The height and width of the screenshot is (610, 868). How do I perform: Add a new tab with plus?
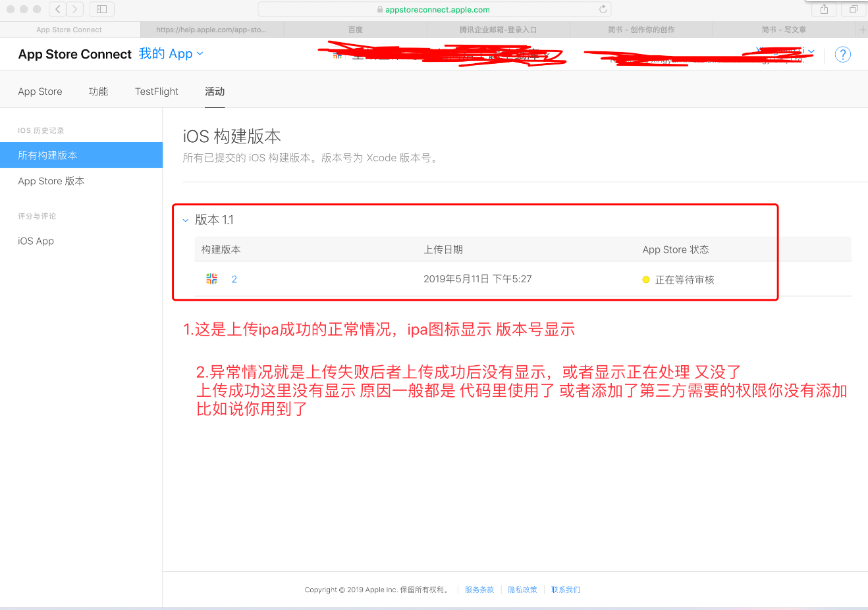click(862, 30)
